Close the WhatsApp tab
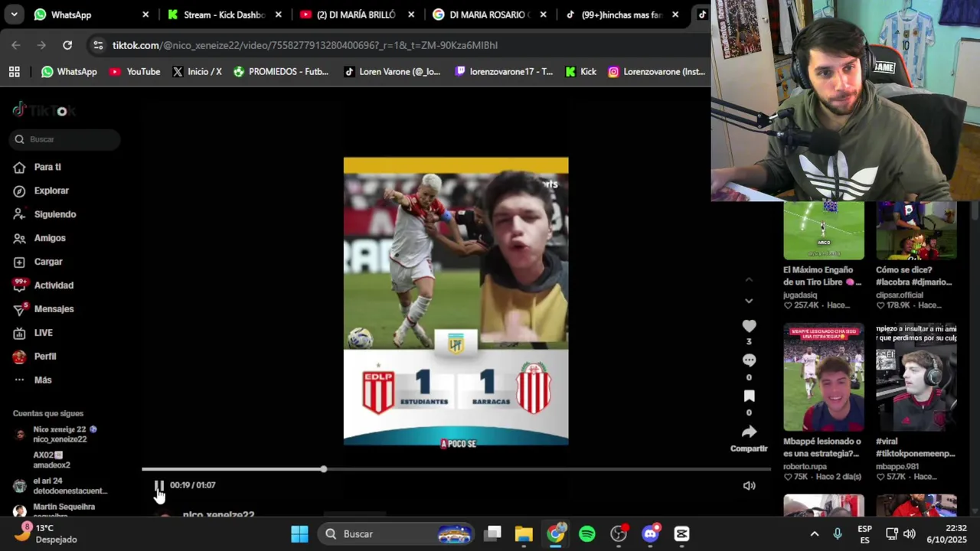Screen dimensions: 980x551 tap(145, 15)
